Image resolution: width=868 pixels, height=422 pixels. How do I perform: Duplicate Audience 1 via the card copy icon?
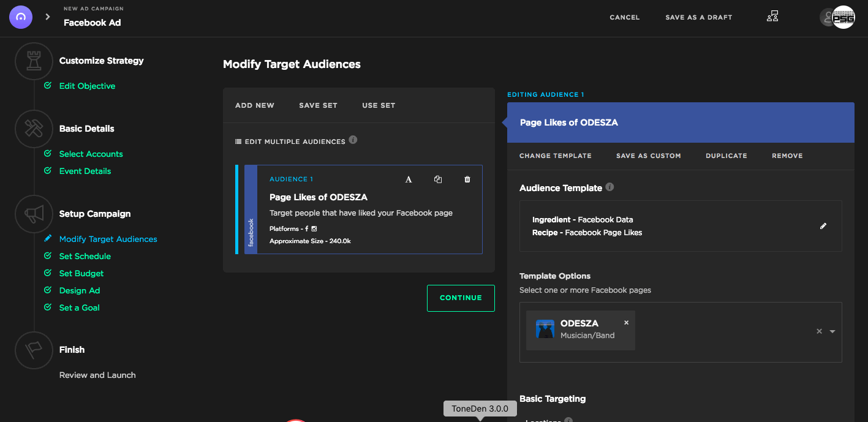(x=438, y=179)
